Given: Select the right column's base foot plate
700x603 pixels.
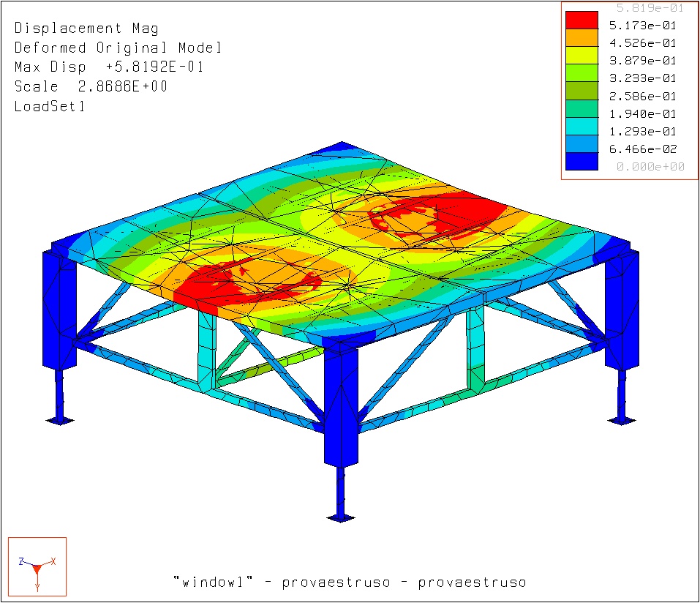Looking at the screenshot, I should point(622,419).
